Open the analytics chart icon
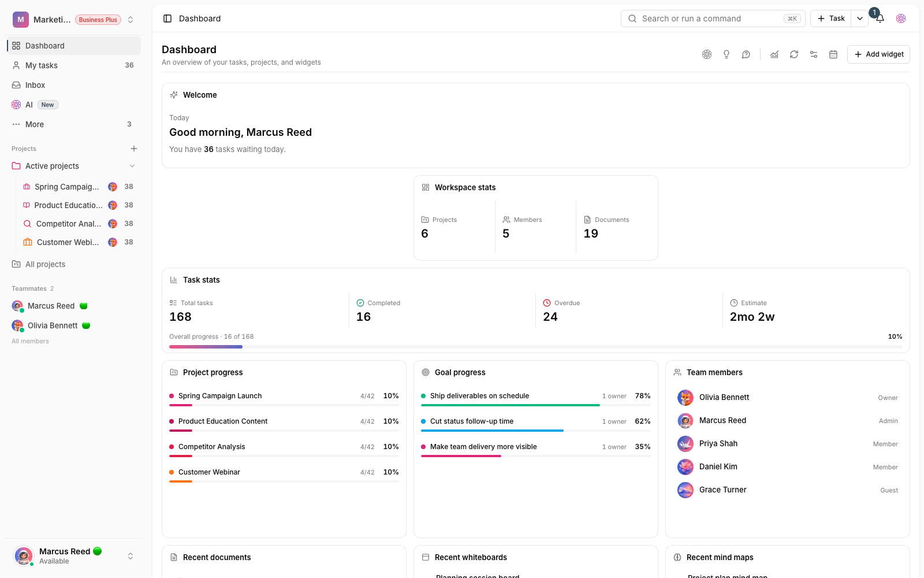Image resolution: width=924 pixels, height=578 pixels. (x=774, y=54)
